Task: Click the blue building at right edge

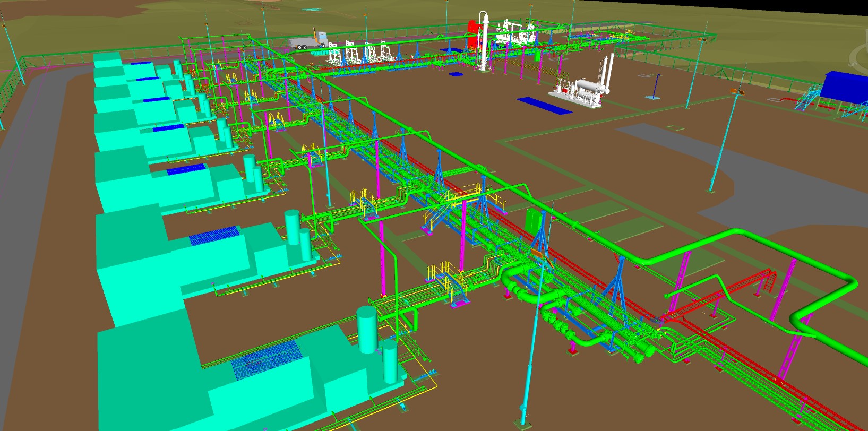Action: [x=844, y=88]
